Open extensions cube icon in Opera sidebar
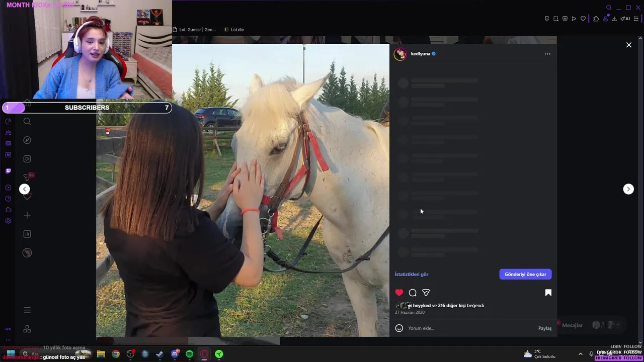This screenshot has height=362, width=644. click(x=8, y=210)
